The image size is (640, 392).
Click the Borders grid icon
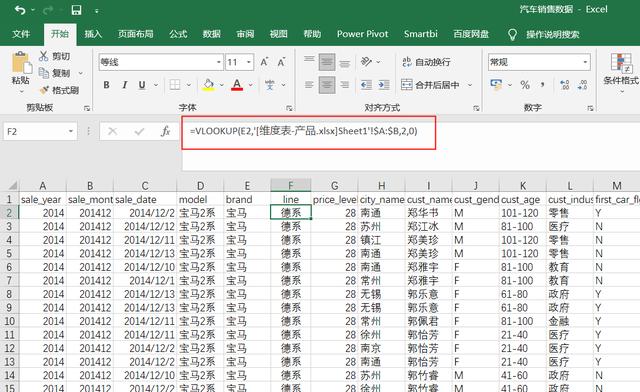coord(175,85)
